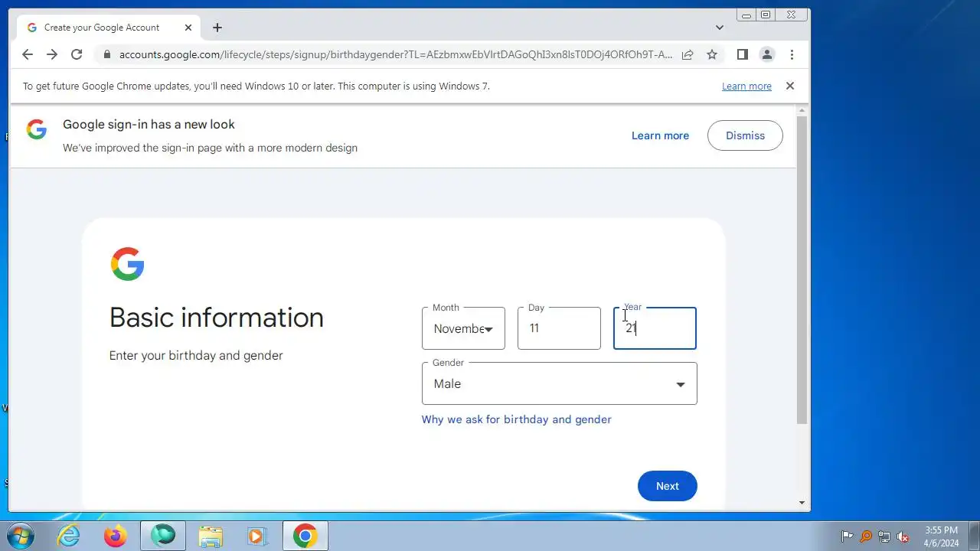980x551 pixels.
Task: Click the Next button
Action: (667, 486)
